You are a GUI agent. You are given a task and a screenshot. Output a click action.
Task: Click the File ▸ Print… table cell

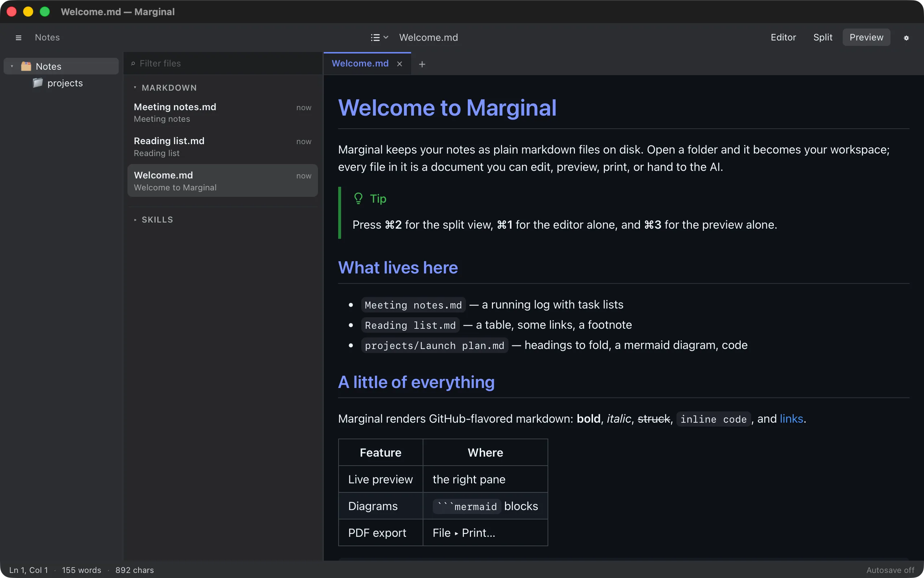[485, 532]
